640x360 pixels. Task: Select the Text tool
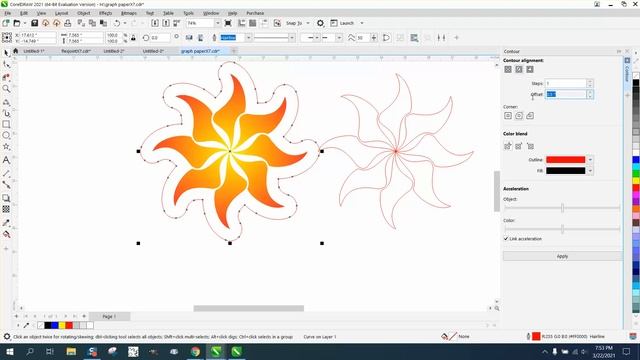point(6,160)
